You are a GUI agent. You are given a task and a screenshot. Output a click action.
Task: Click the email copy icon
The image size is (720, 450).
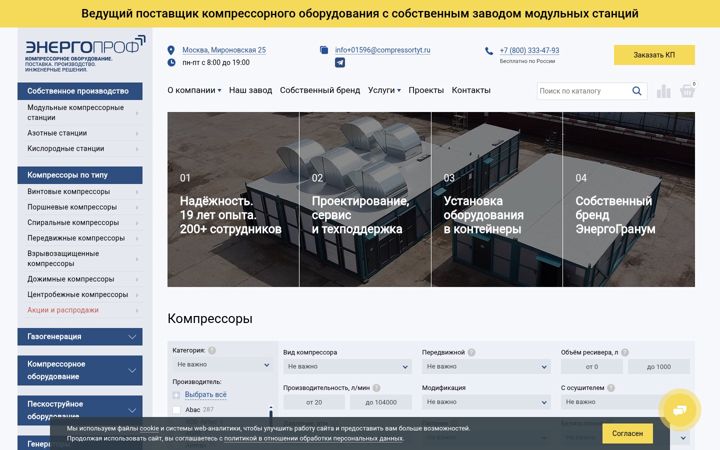tap(324, 50)
